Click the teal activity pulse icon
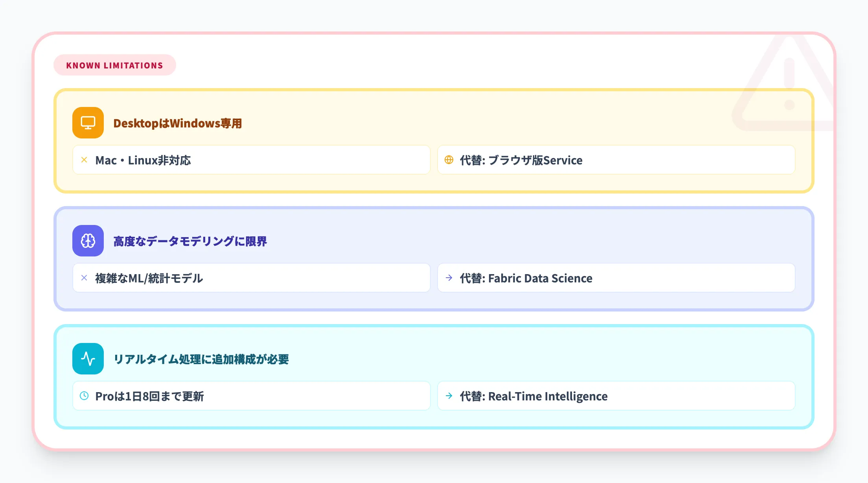The height and width of the screenshot is (483, 868). [x=88, y=359]
